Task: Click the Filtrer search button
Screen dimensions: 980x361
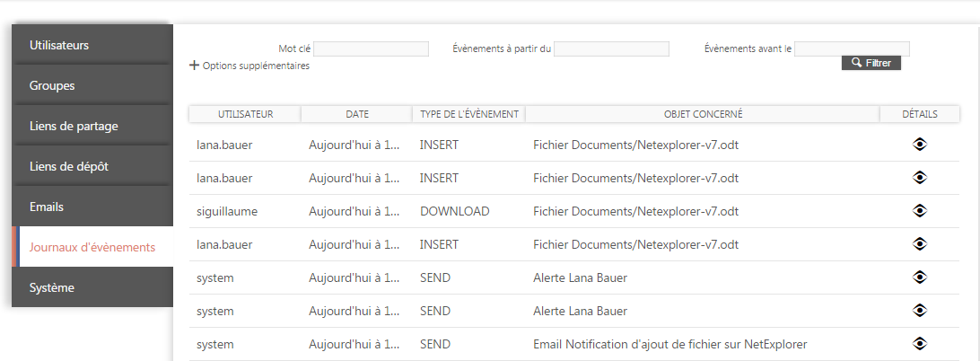Action: pyautogui.click(x=871, y=63)
